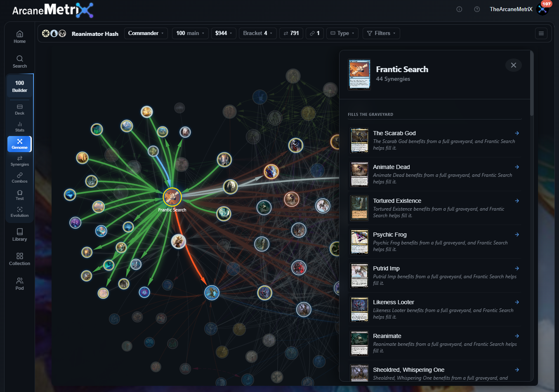Click the Tortured Existence card thumbnail
This screenshot has width=559, height=392.
coord(359,208)
